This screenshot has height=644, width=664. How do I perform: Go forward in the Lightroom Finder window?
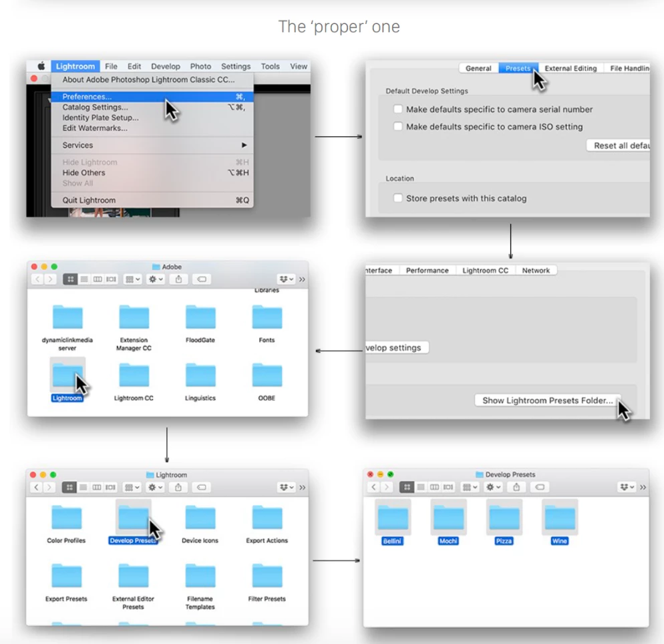[49, 487]
